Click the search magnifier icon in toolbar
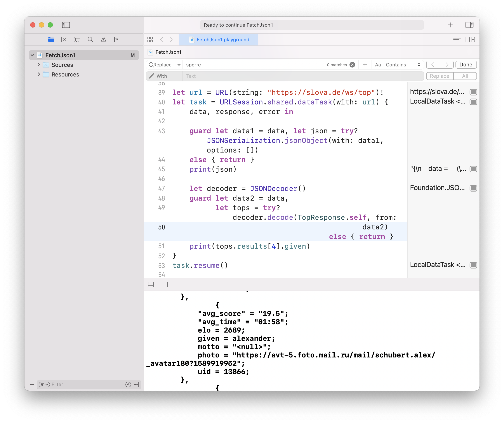This screenshot has height=423, width=504. point(90,40)
